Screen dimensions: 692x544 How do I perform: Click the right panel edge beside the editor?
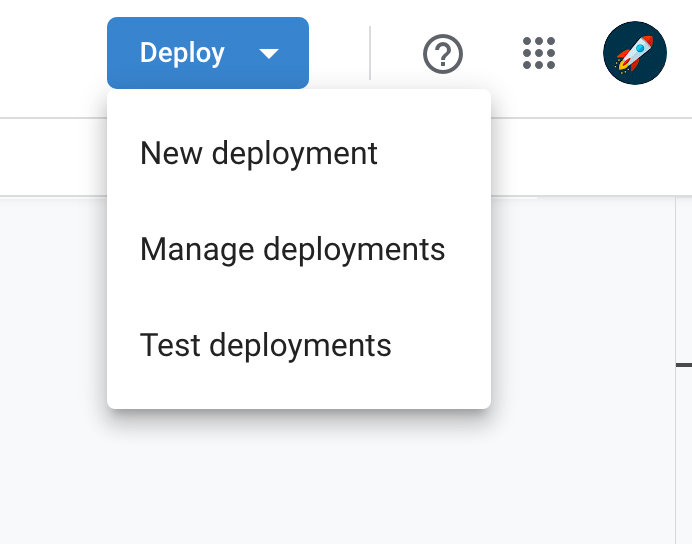pos(683,366)
